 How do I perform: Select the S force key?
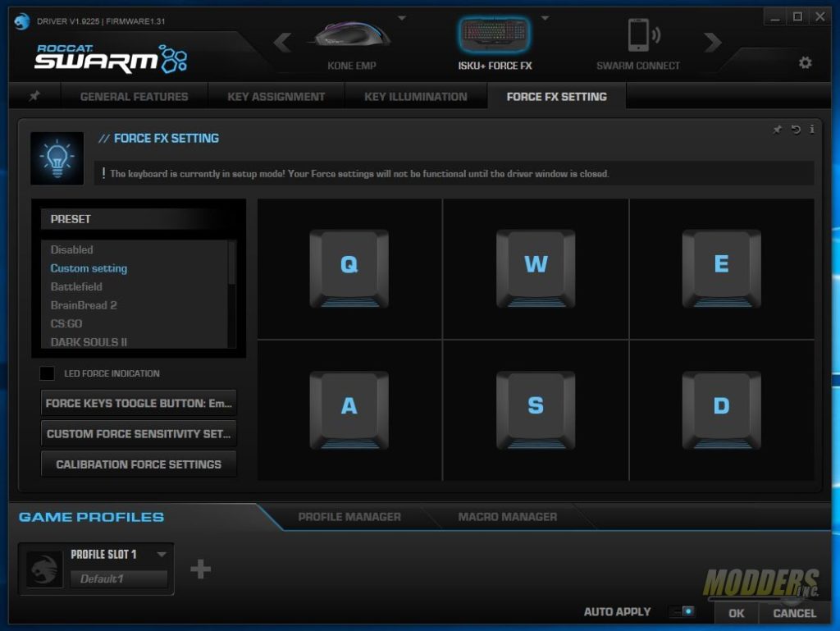[536, 409]
